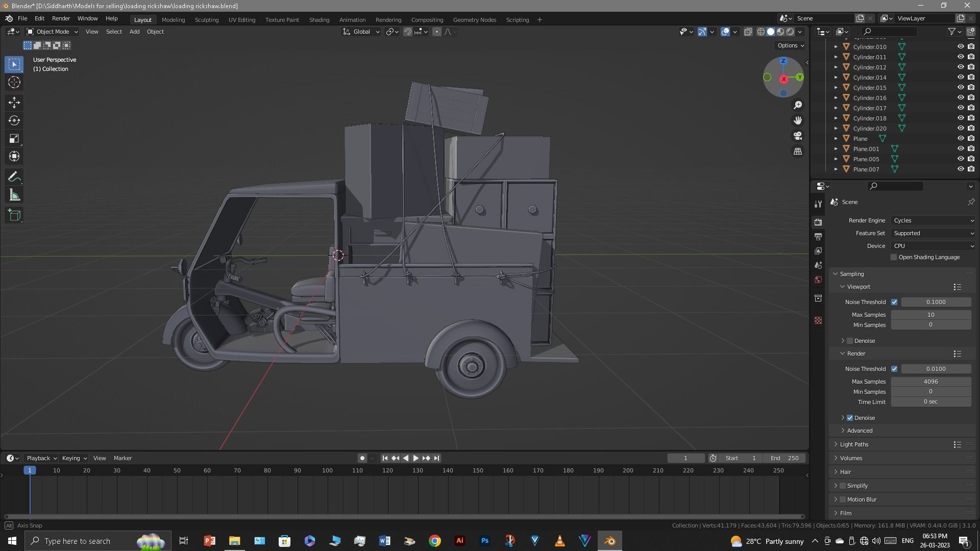Open Global transform orientation dropdown
The width and height of the screenshot is (980, 551).
point(361,32)
